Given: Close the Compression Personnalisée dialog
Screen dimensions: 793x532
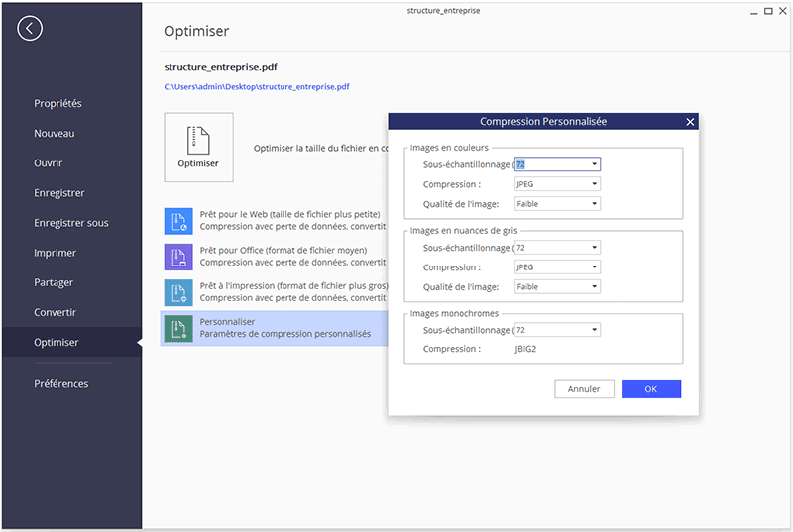Looking at the screenshot, I should [x=690, y=122].
